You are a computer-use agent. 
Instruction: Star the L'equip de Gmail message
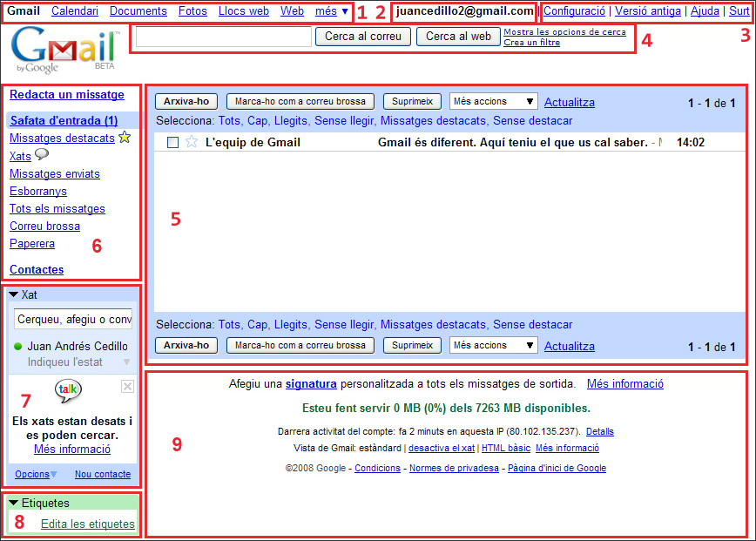[192, 142]
